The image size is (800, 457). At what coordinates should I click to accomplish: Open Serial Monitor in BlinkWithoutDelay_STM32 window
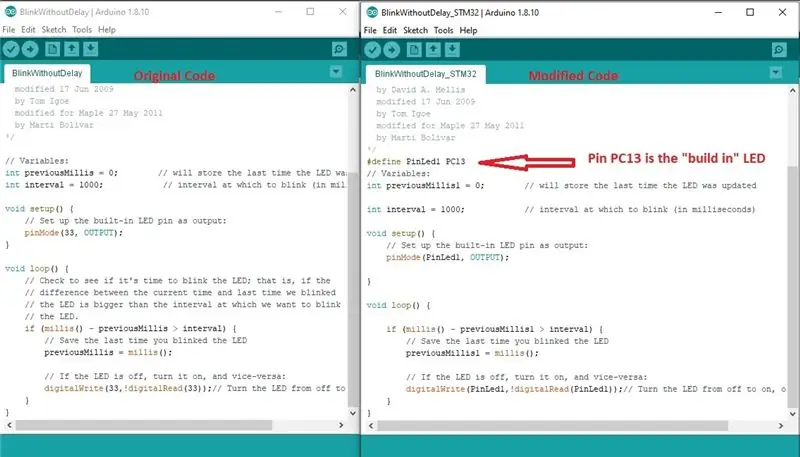(x=779, y=49)
